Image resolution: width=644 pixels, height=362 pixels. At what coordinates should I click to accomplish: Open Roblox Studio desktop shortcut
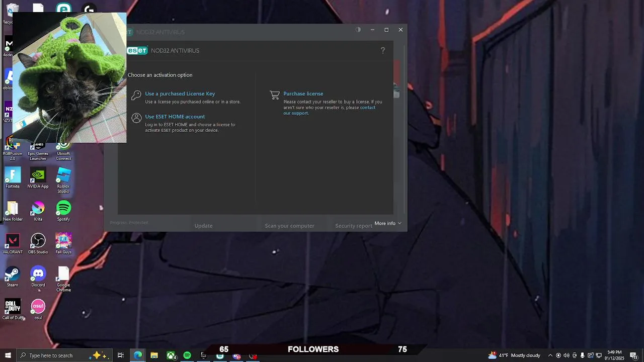pos(63,180)
